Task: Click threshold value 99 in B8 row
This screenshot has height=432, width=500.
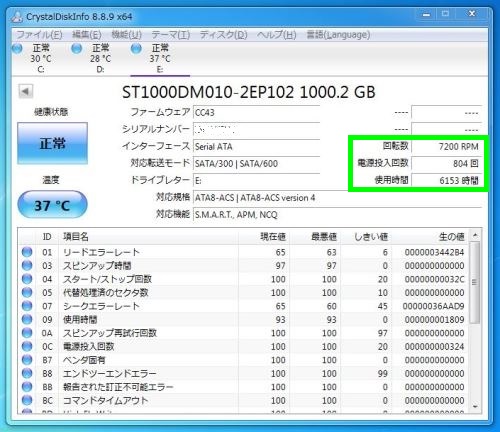Action: [383, 374]
